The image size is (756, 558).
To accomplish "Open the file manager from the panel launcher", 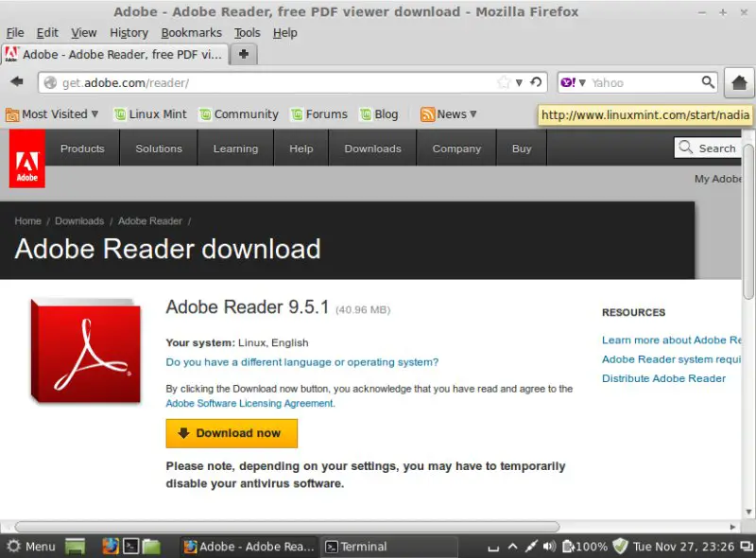I will pyautogui.click(x=151, y=546).
